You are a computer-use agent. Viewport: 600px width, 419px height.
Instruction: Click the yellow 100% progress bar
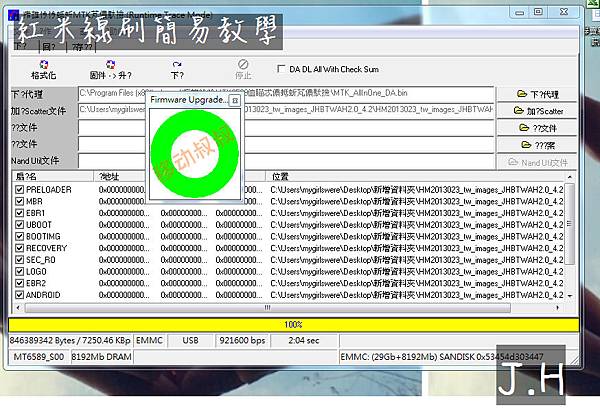293,324
